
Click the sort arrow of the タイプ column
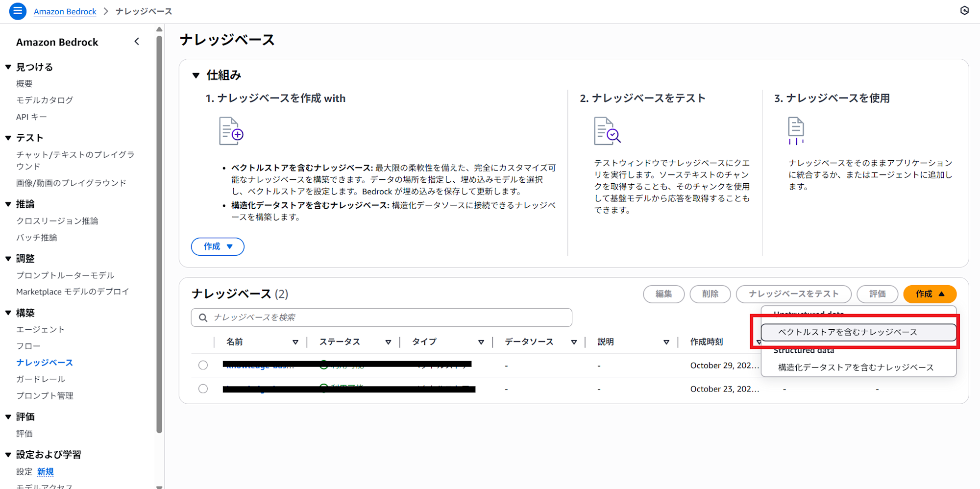[481, 342]
